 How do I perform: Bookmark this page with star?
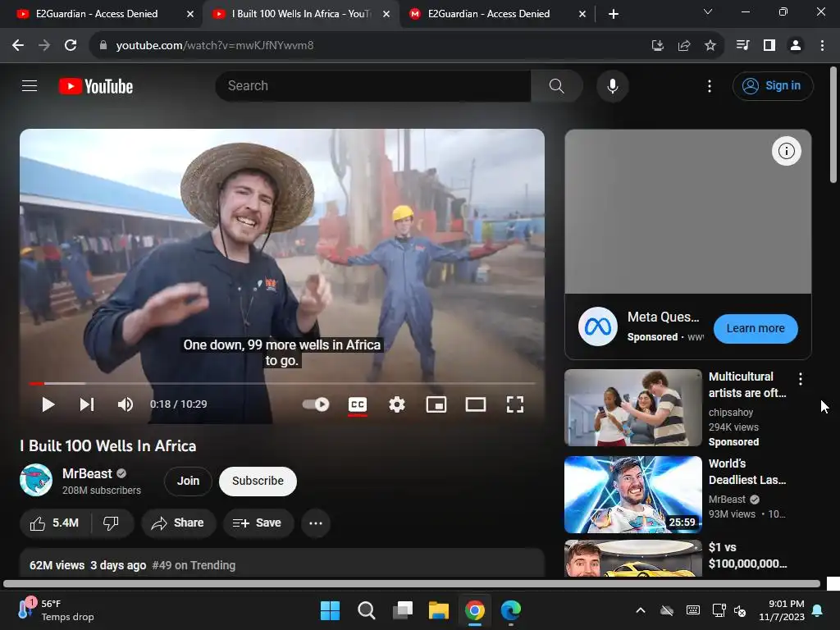click(x=710, y=46)
